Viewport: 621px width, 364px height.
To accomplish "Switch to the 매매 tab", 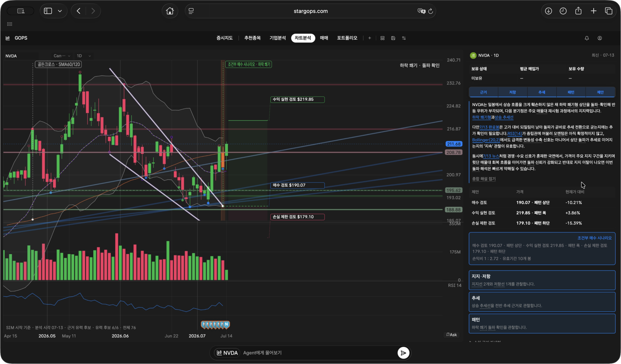I will [x=324, y=38].
